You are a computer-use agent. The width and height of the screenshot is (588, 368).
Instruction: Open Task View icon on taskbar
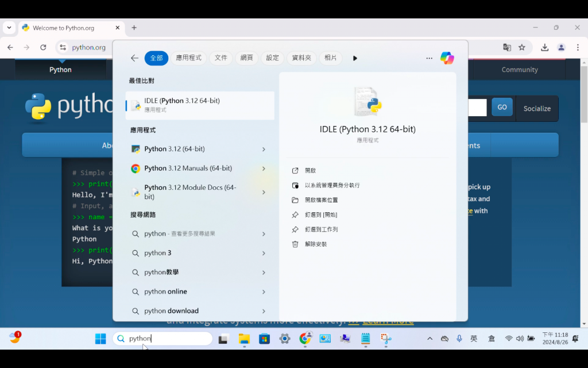pyautogui.click(x=223, y=339)
